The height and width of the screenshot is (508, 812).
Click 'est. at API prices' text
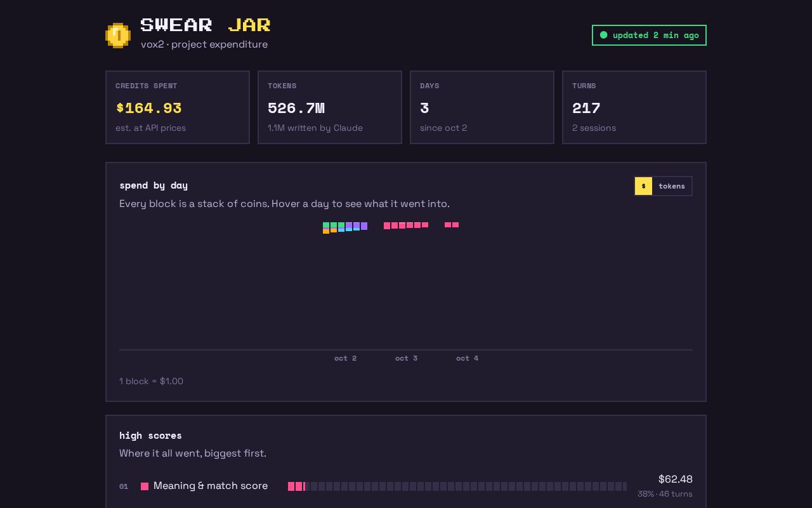[151, 128]
